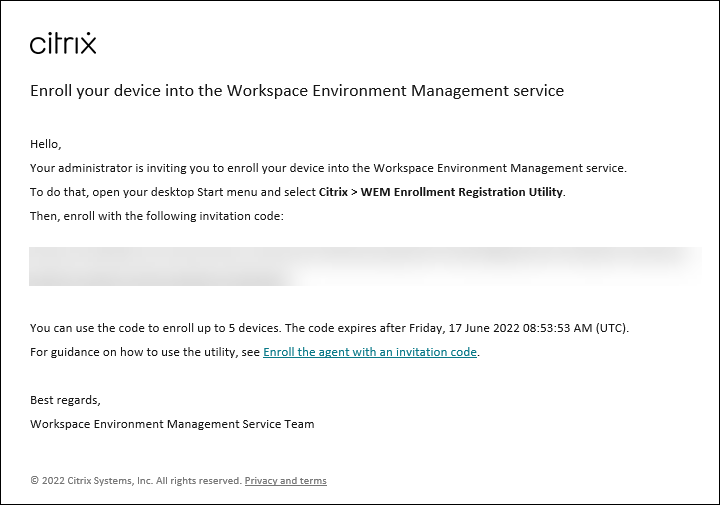Image resolution: width=720 pixels, height=505 pixels.
Task: Click the bold word Citrix in the instructions
Action: [x=332, y=192]
